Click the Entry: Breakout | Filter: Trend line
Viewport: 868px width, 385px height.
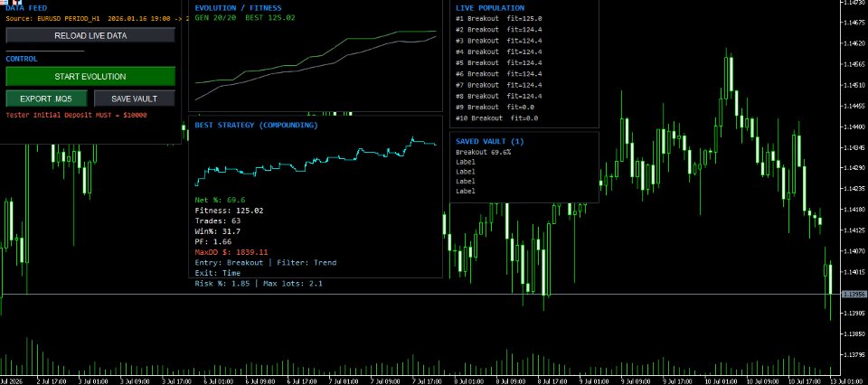coord(266,263)
